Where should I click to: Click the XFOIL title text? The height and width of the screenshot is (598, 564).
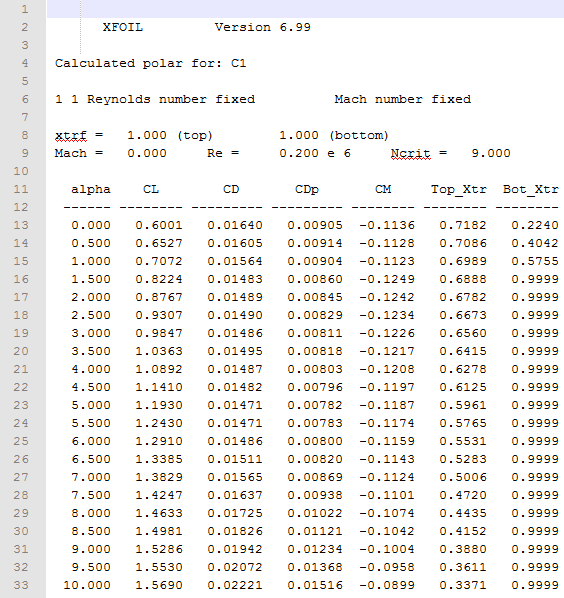coord(123,27)
